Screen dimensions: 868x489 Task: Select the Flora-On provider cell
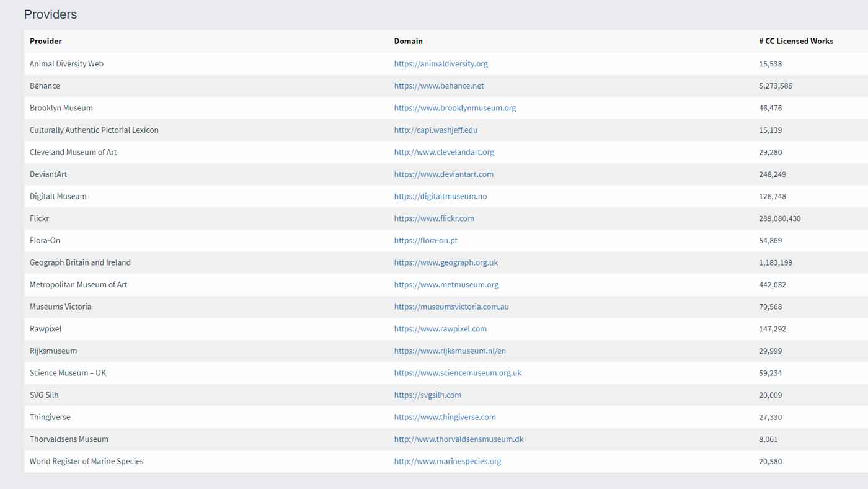(45, 240)
